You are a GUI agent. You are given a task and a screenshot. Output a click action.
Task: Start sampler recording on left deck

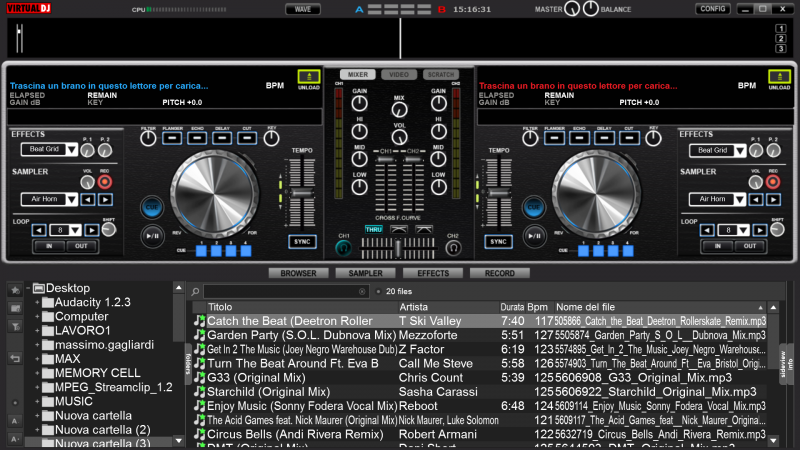click(x=104, y=182)
